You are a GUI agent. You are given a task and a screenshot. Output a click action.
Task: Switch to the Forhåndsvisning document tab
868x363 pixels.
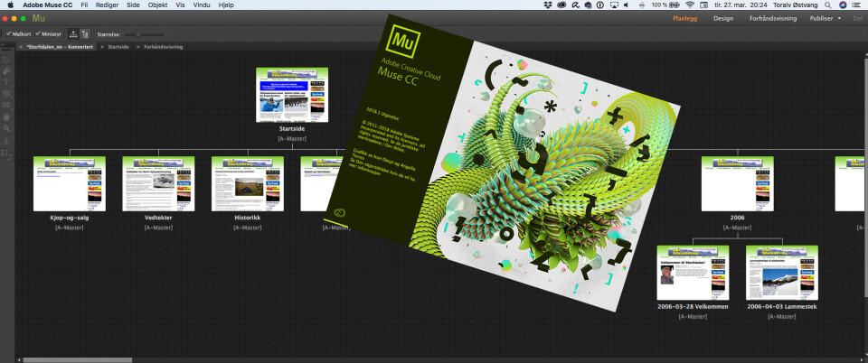tap(163, 47)
